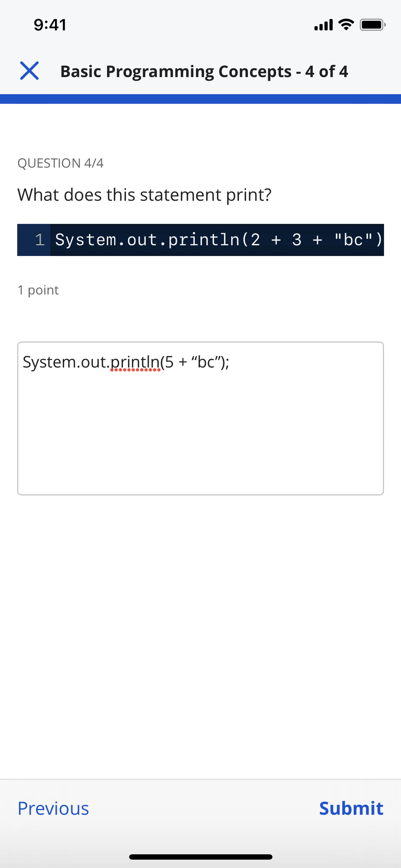Tap the home indicator bar at bottom
The image size is (401, 868).
pos(200,857)
